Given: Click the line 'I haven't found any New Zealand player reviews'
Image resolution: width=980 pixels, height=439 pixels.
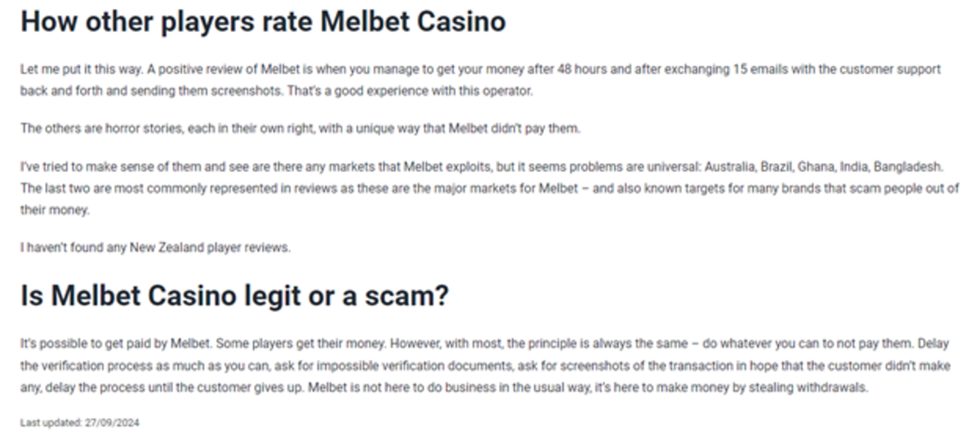Looking at the screenshot, I should 155,248.
